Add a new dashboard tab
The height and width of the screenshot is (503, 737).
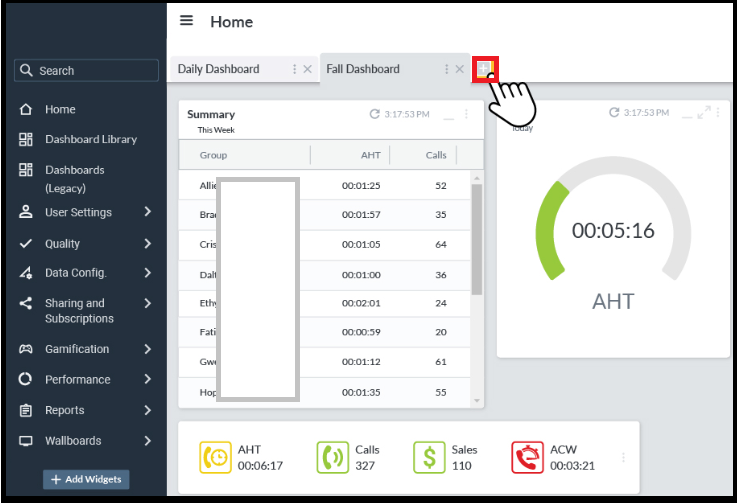484,69
